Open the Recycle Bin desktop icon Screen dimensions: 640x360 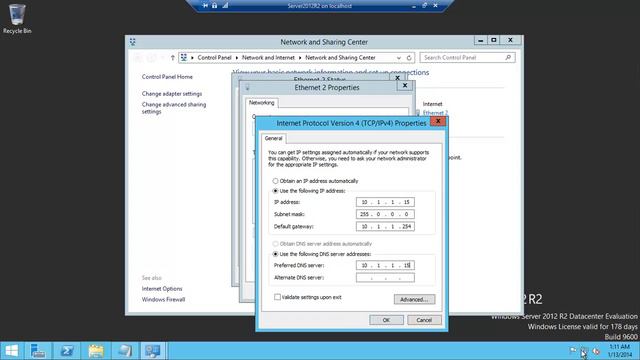coord(17,18)
